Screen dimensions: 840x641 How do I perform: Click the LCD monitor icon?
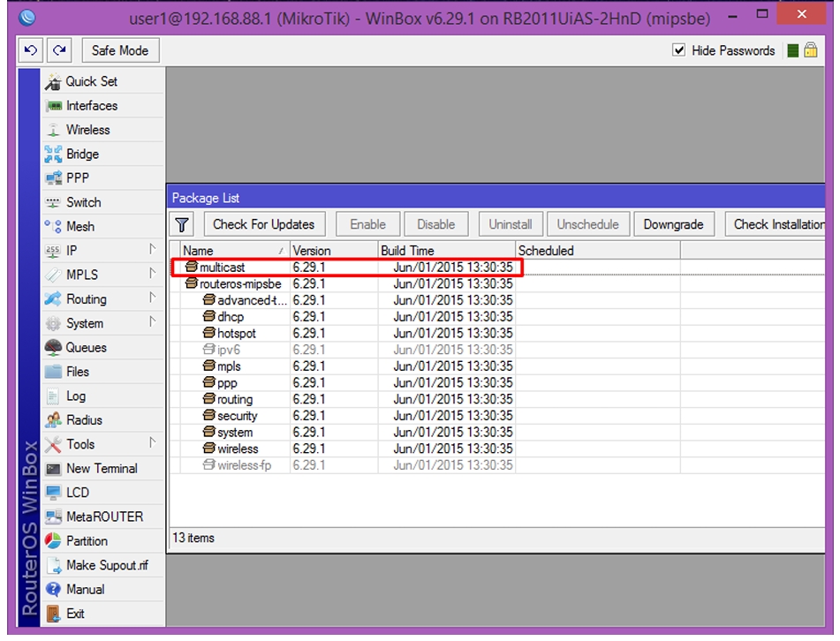coord(53,493)
